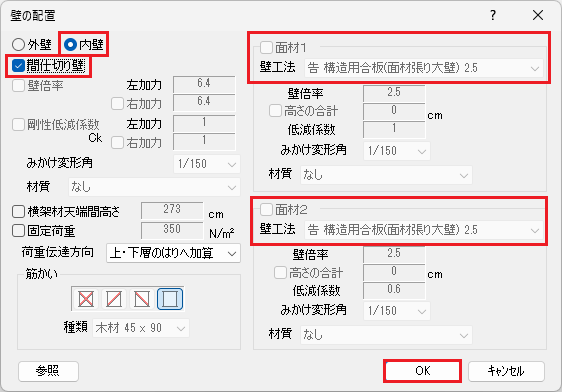Screen dimensions: 562x392
Task: Expand the 面材1 壁工法 dropdown
Action: click(424, 68)
